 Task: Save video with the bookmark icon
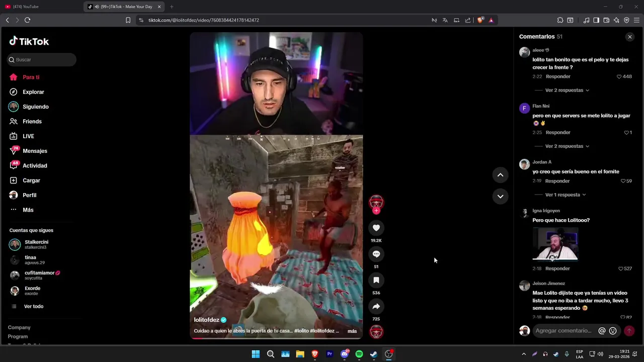(x=376, y=280)
